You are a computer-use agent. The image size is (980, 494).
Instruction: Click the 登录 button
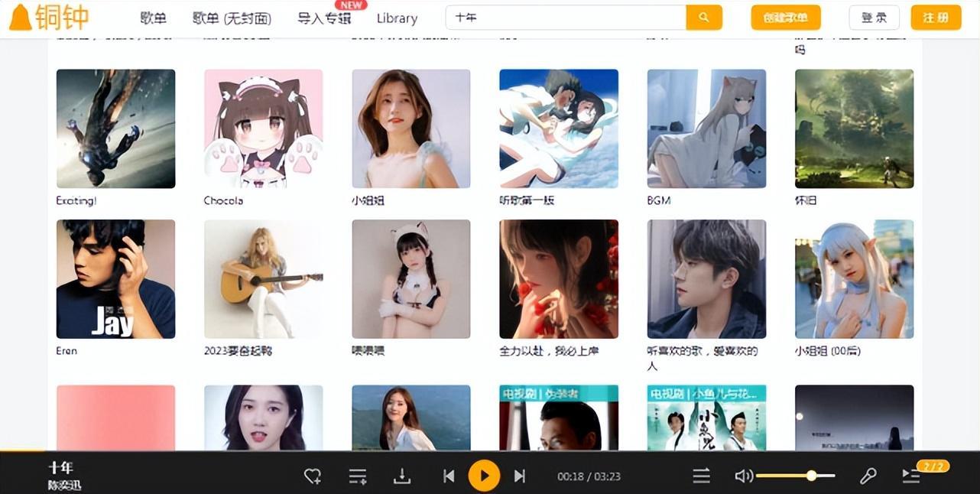coord(874,18)
